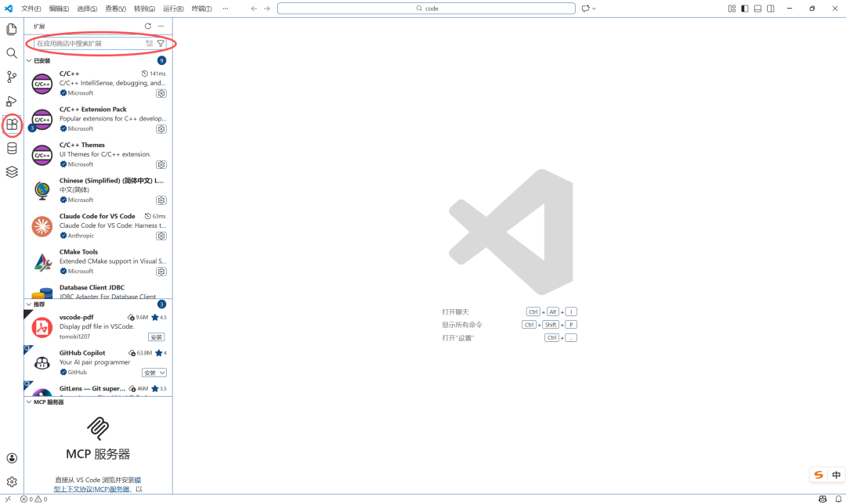Open the layers stack icon in activity bar
Image resolution: width=846 pixels, height=504 pixels.
[x=12, y=172]
